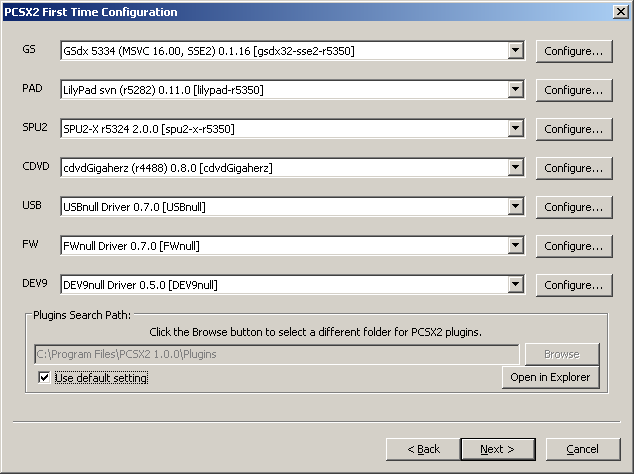Image resolution: width=634 pixels, height=474 pixels.
Task: Open the FW plugin dropdown arrow
Action: [x=516, y=245]
